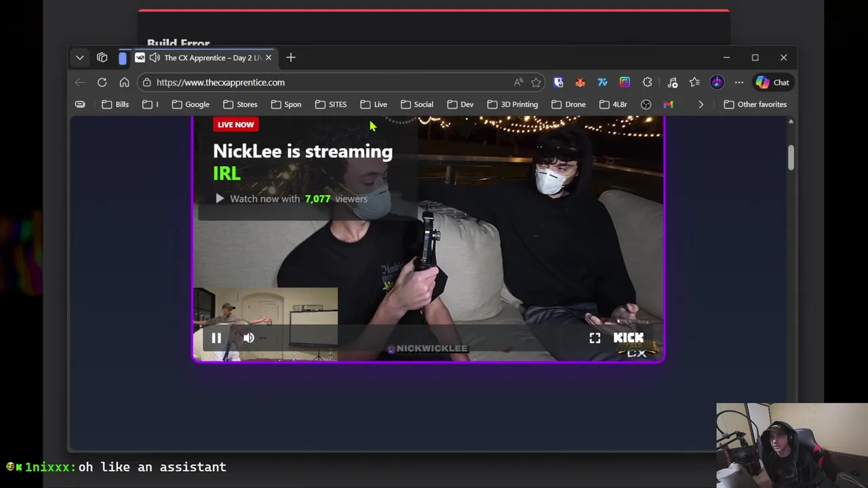The height and width of the screenshot is (488, 868).
Task: Click Watch now with 7,077 viewers
Action: [292, 199]
